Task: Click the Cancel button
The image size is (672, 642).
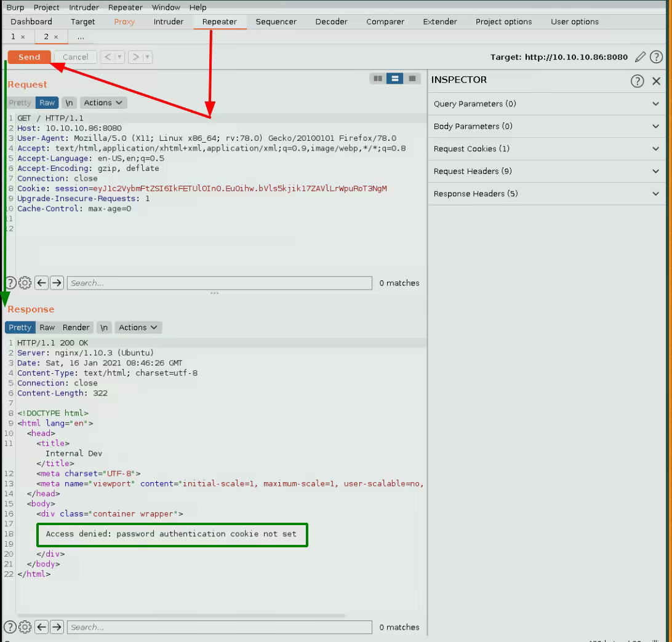Action: (x=75, y=57)
